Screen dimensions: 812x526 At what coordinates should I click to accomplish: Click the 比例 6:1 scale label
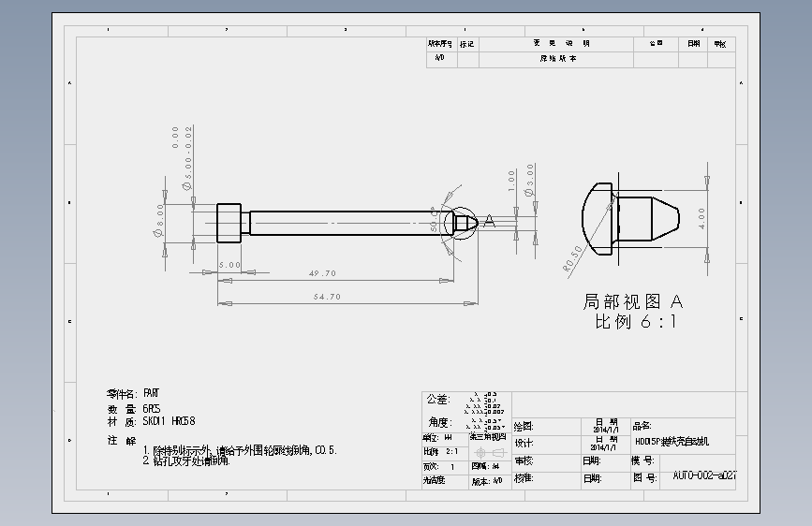click(x=635, y=322)
